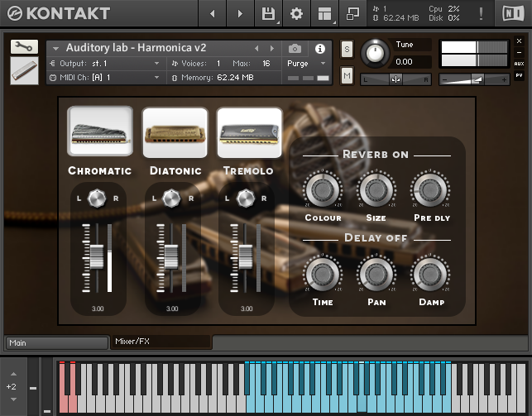Click the delay Damp knob
Viewport: 532px width, 416px height.
pyautogui.click(x=430, y=274)
